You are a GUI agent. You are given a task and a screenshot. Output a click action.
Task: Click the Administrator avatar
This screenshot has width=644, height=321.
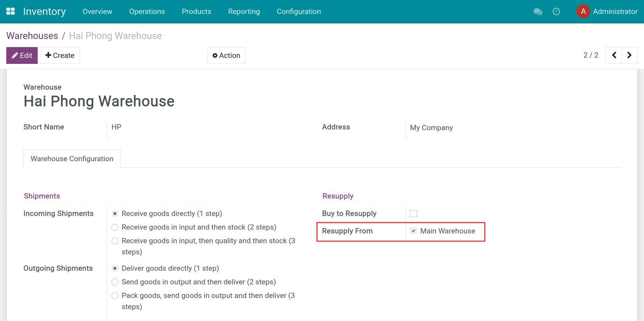coord(583,11)
